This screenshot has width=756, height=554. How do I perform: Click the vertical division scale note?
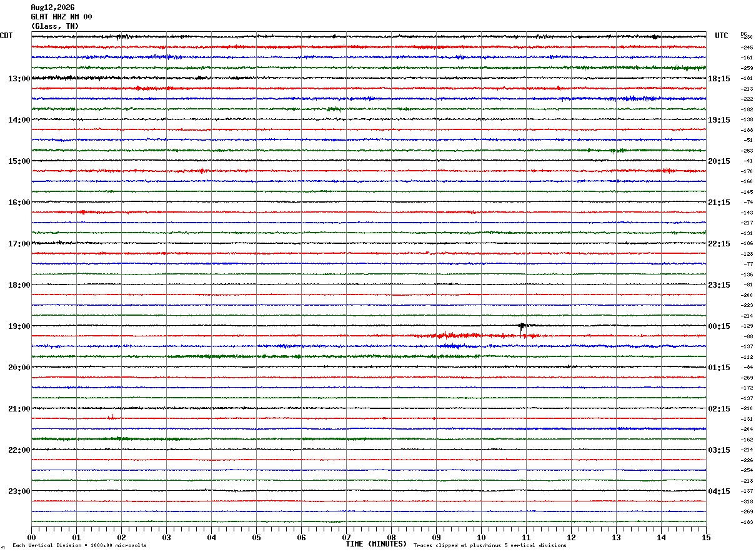[x=80, y=546]
